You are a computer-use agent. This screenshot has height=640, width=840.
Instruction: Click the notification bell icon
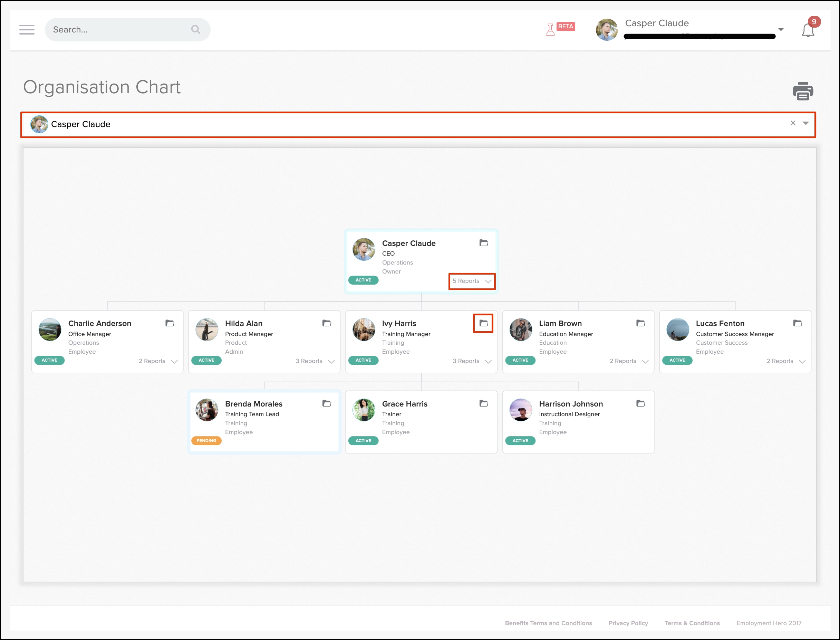pos(808,30)
